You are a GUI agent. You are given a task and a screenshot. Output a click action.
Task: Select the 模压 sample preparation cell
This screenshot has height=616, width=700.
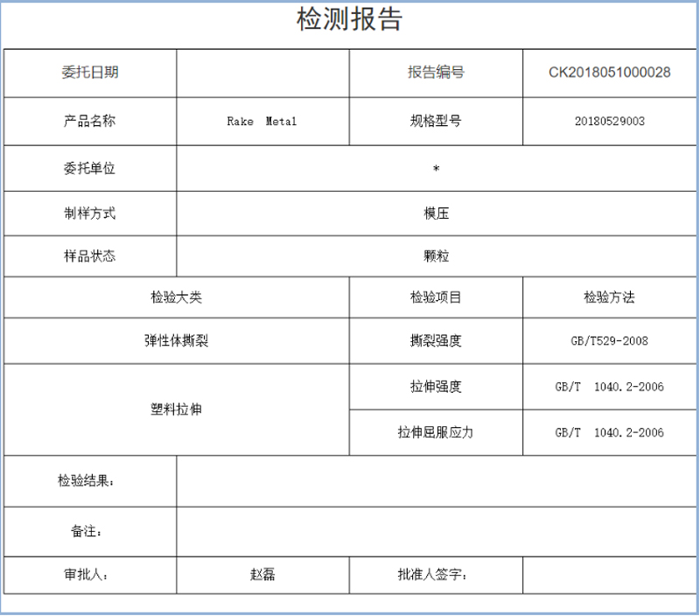click(x=436, y=213)
